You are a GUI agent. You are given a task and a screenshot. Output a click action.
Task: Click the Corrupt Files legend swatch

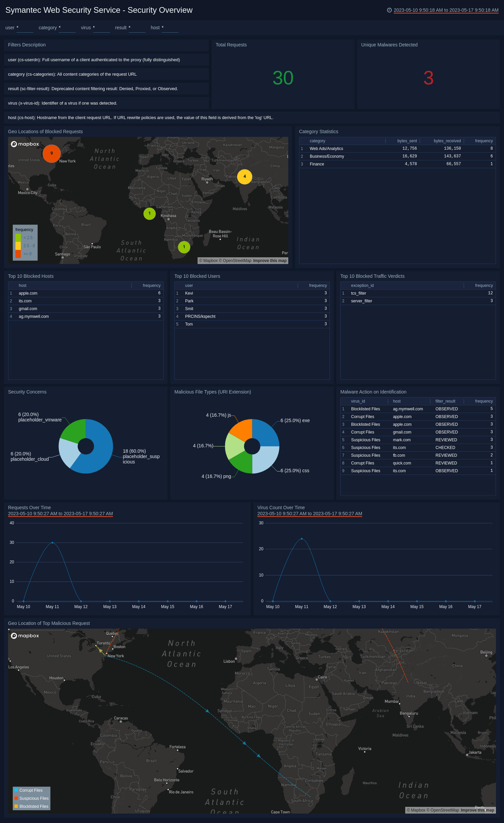pyautogui.click(x=16, y=790)
